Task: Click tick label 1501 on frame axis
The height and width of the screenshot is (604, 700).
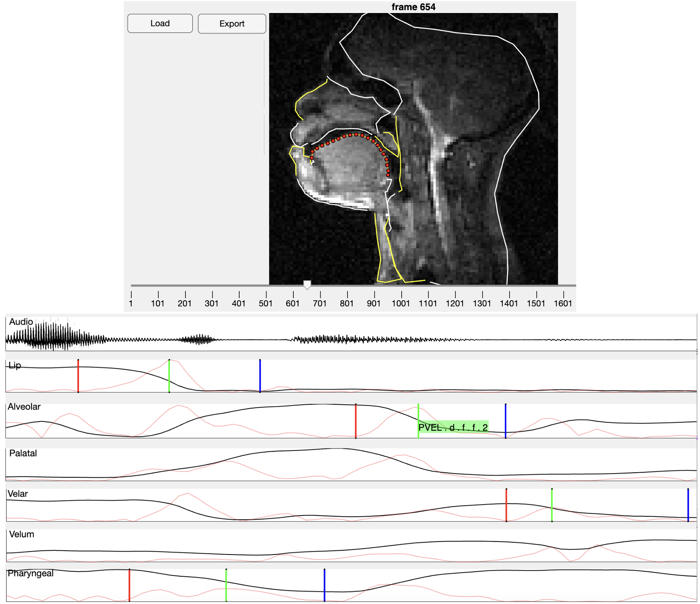Action: [x=536, y=303]
